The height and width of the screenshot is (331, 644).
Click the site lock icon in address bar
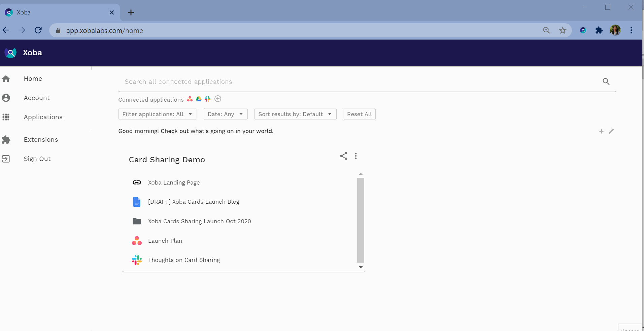pos(58,31)
